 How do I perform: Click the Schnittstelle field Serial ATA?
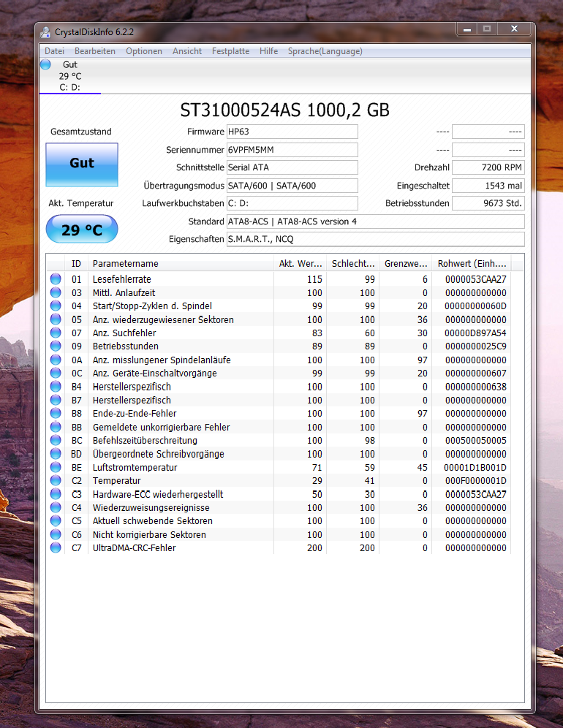[x=292, y=167]
